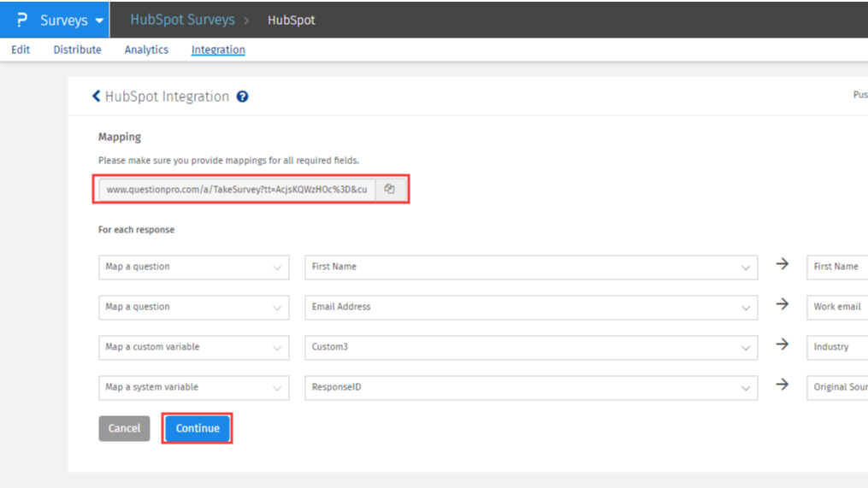Click the Industry HubSpot field
The height and width of the screenshot is (488, 868).
837,348
